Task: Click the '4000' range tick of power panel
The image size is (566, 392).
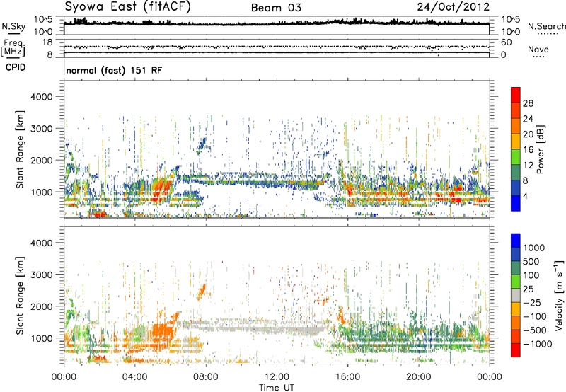Action: tap(41, 97)
